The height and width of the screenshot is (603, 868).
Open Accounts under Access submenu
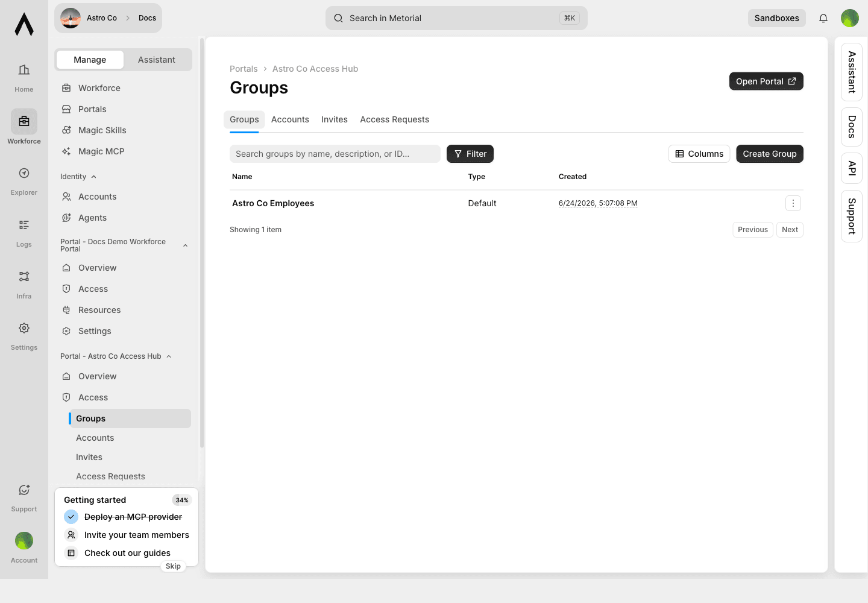click(x=130, y=438)
